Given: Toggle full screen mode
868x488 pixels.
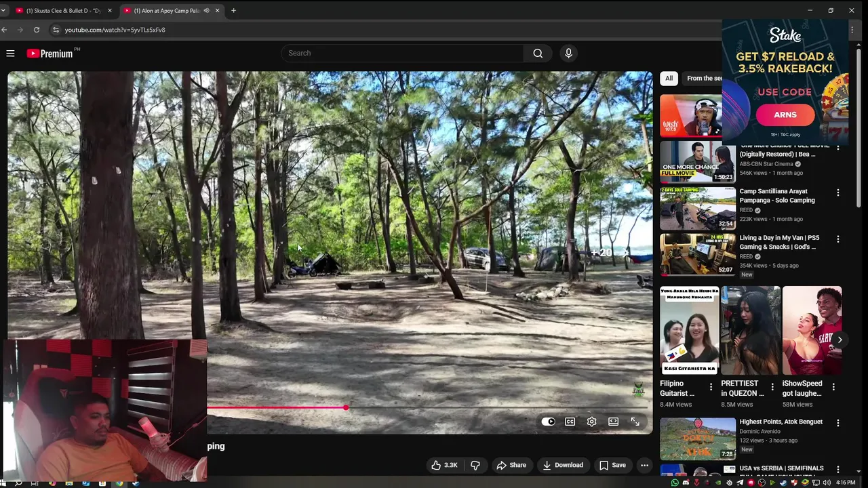Looking at the screenshot, I should tap(635, 422).
